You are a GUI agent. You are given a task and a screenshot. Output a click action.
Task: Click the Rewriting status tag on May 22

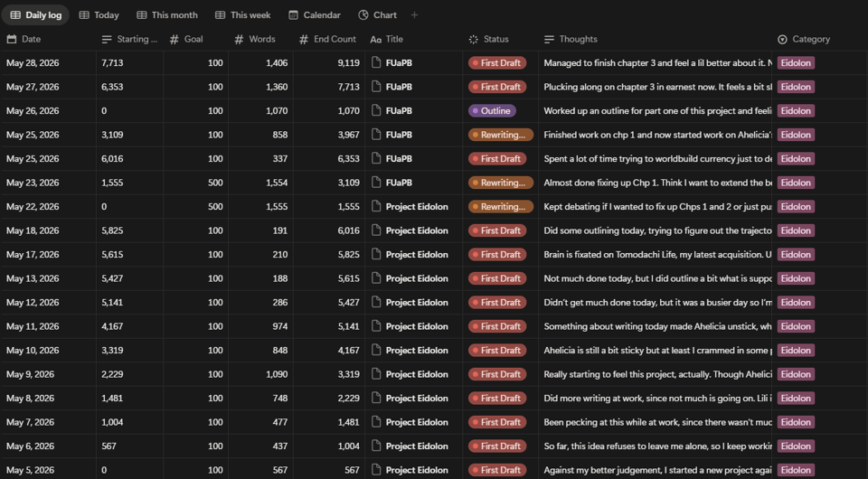(500, 206)
